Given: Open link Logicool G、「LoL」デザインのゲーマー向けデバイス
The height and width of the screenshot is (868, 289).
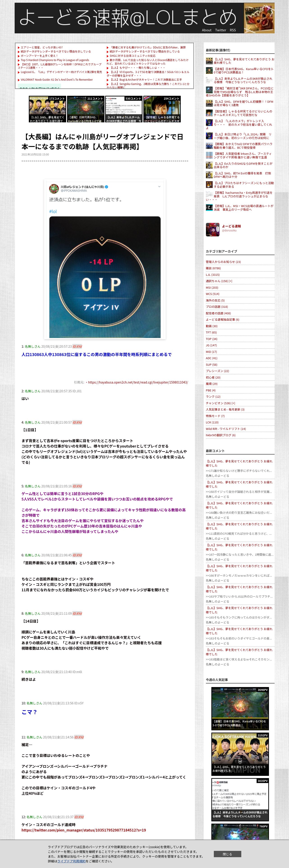Looking at the screenshot, I should 61,72.
